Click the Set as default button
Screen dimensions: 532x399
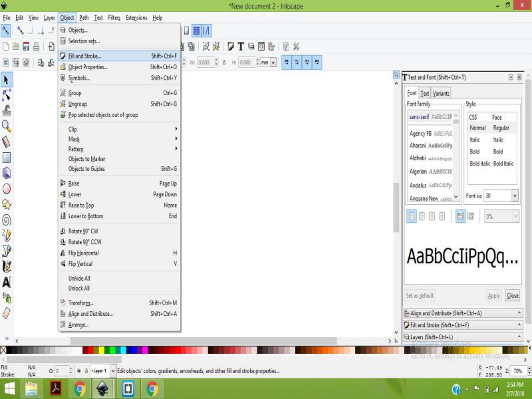click(420, 295)
